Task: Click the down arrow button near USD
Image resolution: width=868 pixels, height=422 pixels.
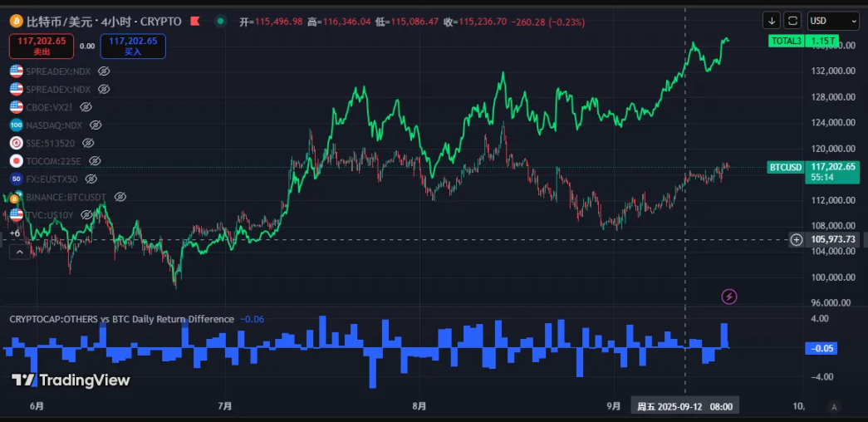Action: tap(772, 21)
